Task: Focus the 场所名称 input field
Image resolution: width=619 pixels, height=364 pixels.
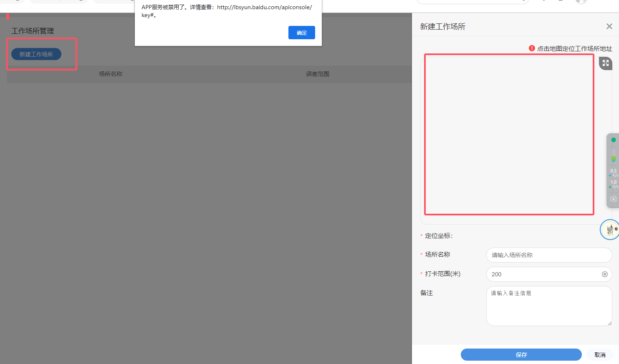Action: point(549,255)
